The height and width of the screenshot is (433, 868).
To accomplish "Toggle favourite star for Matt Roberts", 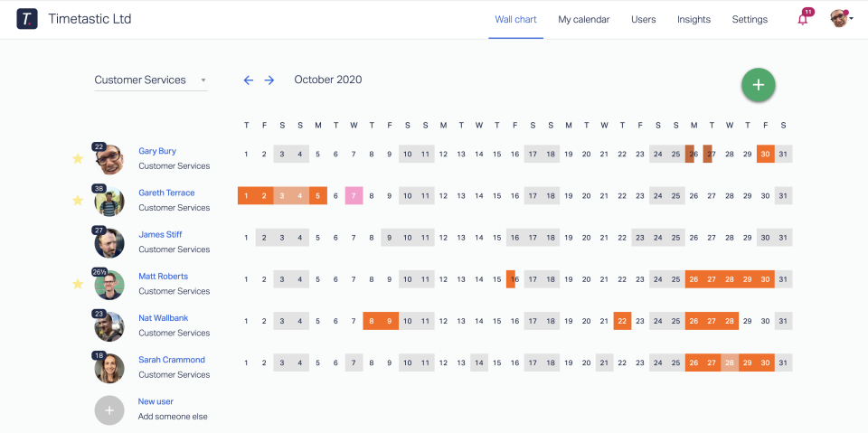I will pos(78,284).
